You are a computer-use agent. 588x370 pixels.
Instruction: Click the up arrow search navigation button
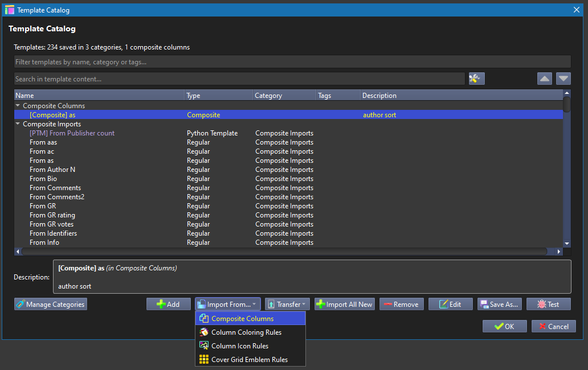[x=545, y=79]
